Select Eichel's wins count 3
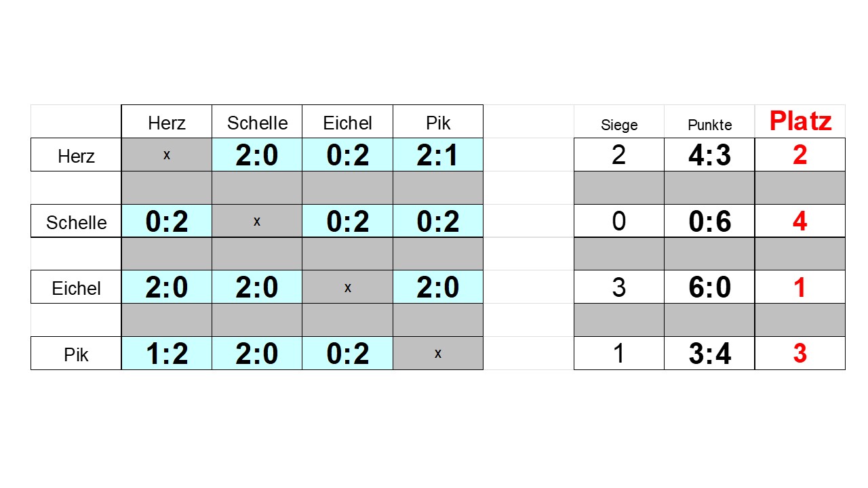868x488 pixels. (619, 287)
